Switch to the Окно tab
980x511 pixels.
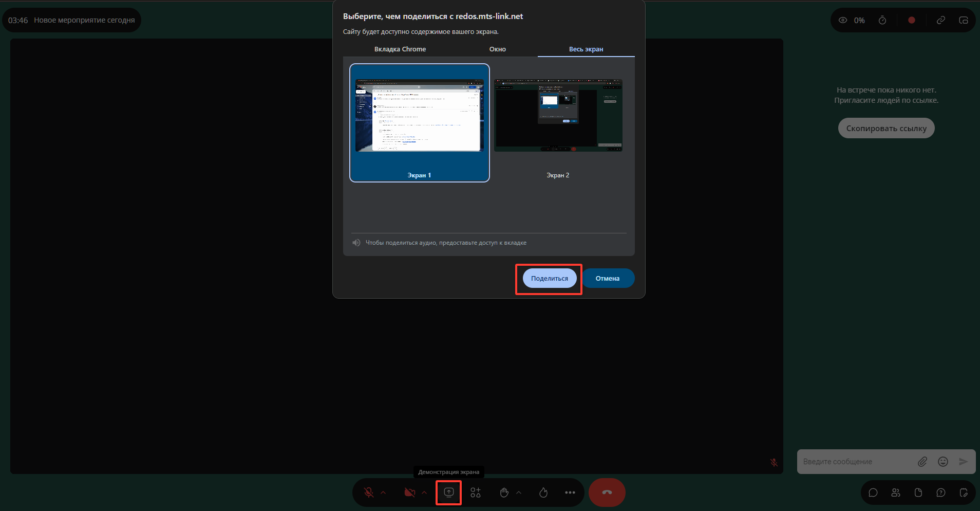[x=498, y=49]
